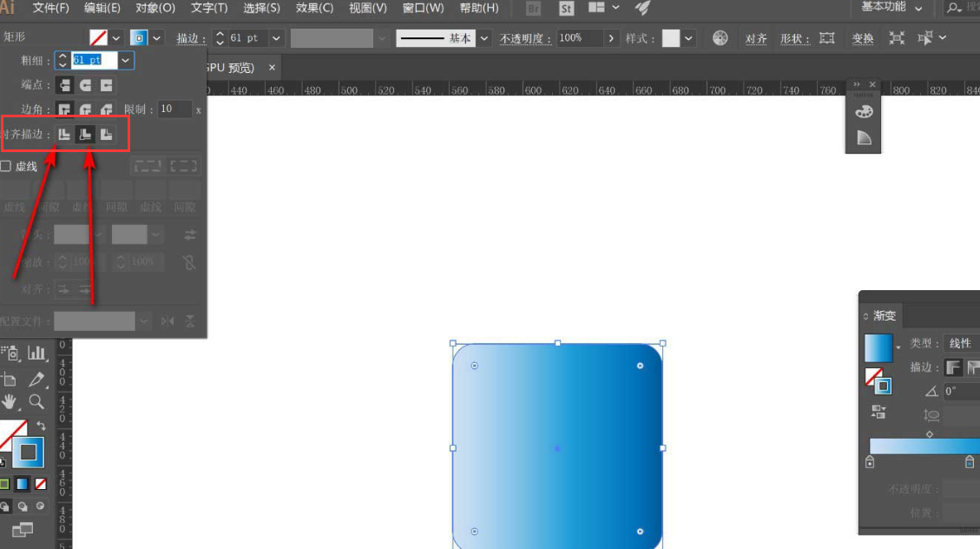
Task: Align stroke to outside
Action: pyautogui.click(x=106, y=134)
